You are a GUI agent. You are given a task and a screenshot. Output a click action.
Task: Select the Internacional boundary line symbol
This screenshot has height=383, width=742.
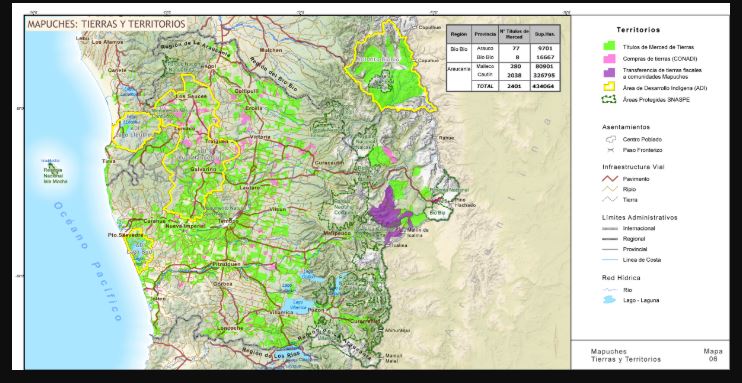610,228
